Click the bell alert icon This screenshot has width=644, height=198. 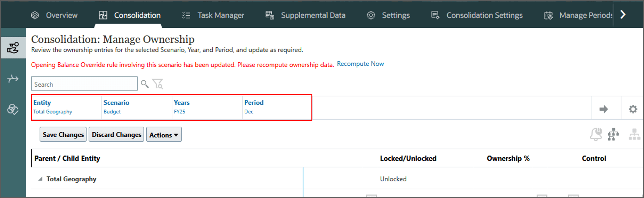(596, 134)
